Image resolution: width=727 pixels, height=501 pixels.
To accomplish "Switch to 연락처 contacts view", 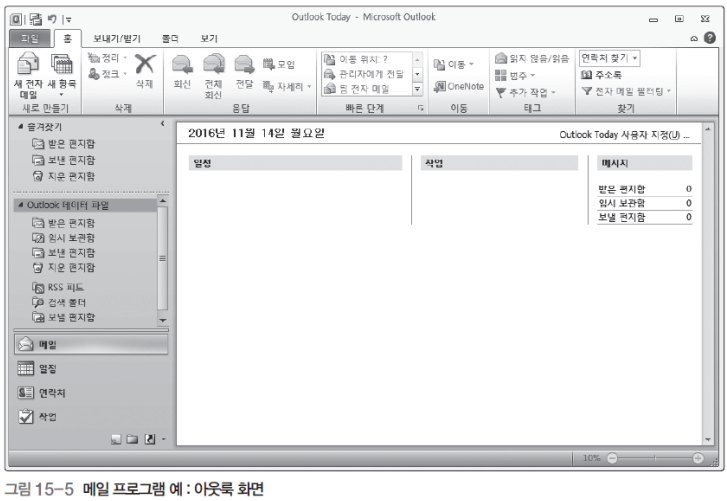I will (91, 393).
